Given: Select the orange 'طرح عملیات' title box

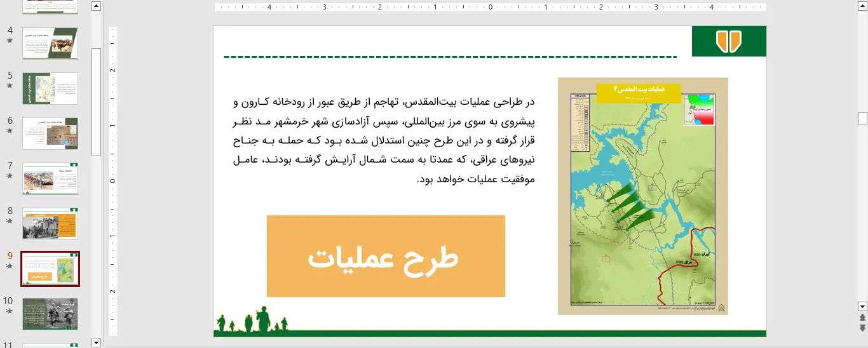Looking at the screenshot, I should point(386,256).
